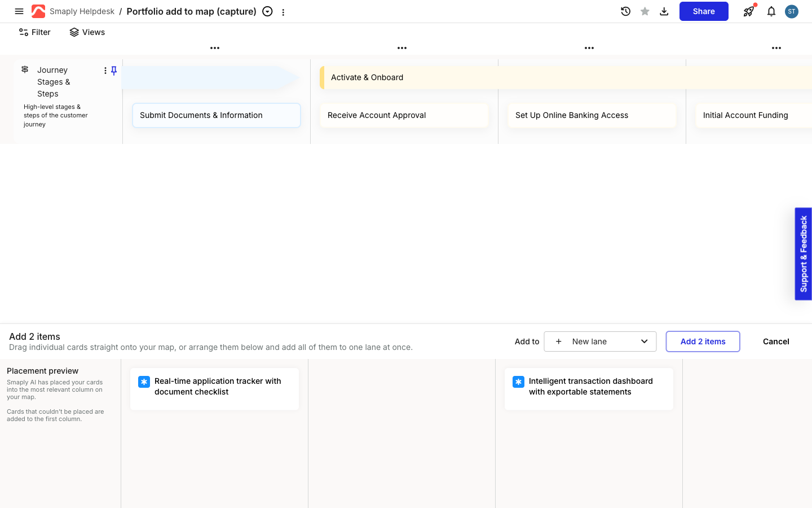Open more options beside map title
Viewport: 812px width, 508px height.
(x=283, y=12)
